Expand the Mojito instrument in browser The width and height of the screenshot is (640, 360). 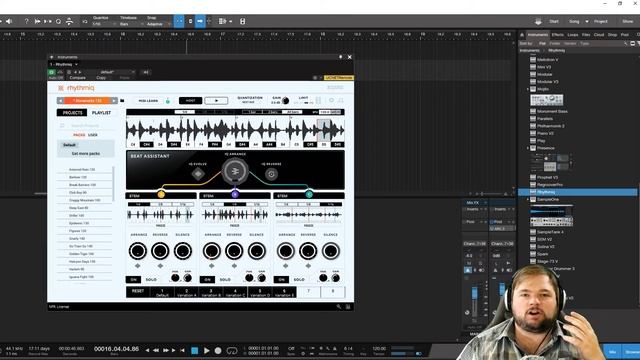point(528,89)
